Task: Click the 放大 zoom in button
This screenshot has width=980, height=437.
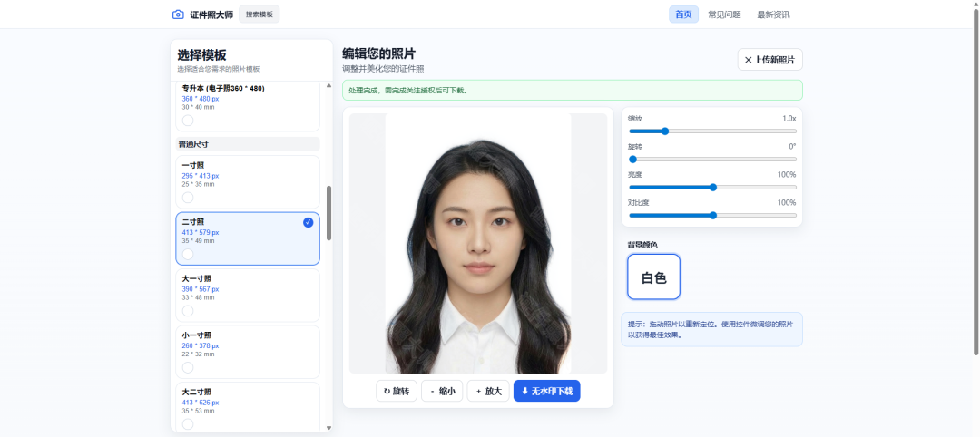Action: click(488, 392)
